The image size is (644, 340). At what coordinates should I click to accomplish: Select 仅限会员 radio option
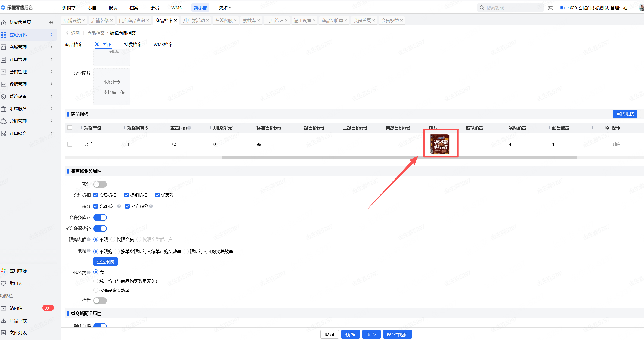(x=113, y=239)
